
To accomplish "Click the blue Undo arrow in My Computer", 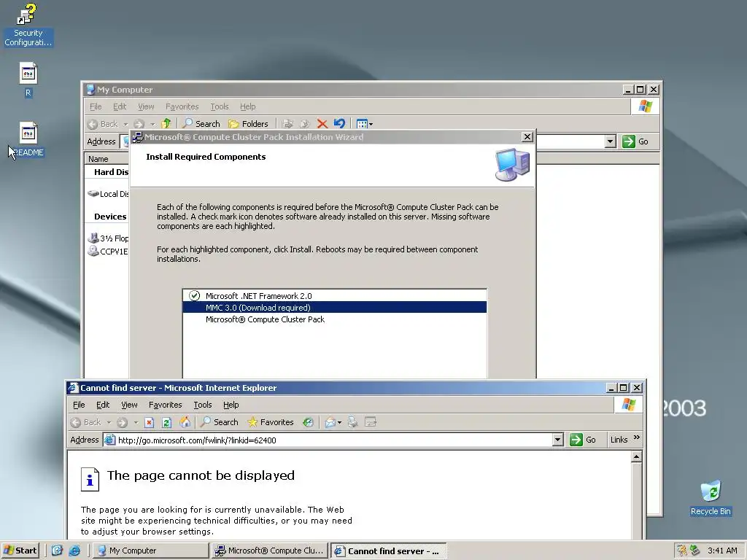I will tap(339, 124).
